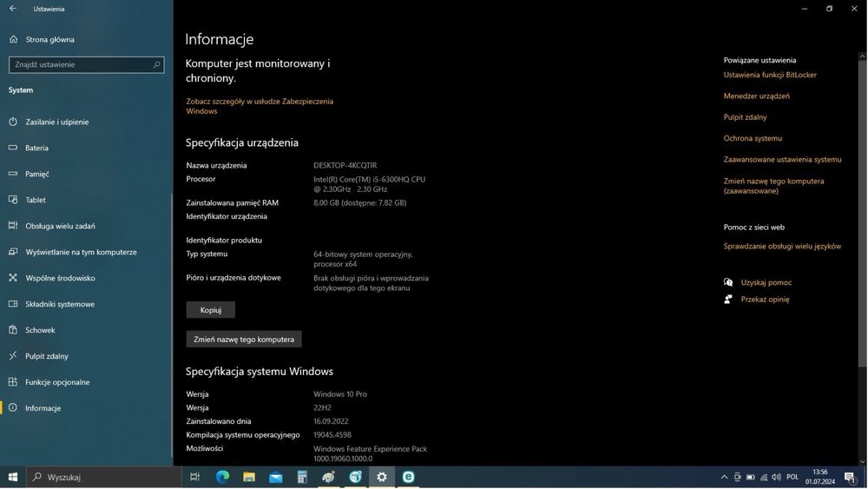Click the Wyszukaj taskbar search box
Viewport: 868px width, 489px height.
[103, 477]
